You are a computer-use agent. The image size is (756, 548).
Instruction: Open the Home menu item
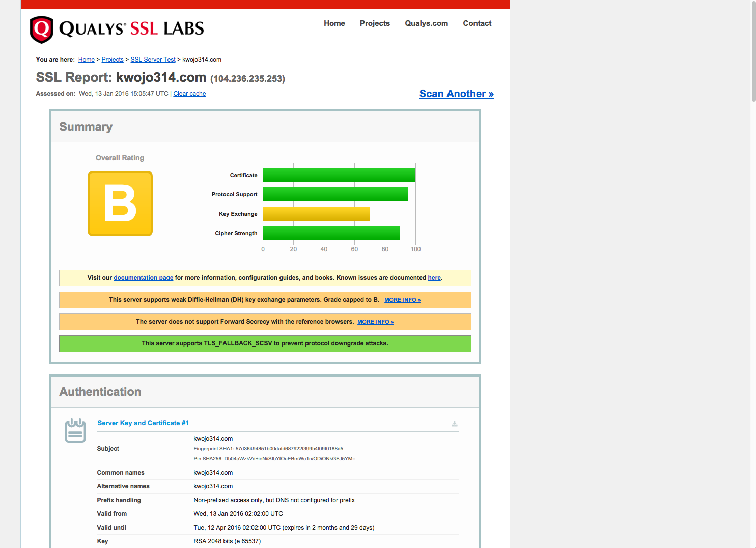point(334,23)
